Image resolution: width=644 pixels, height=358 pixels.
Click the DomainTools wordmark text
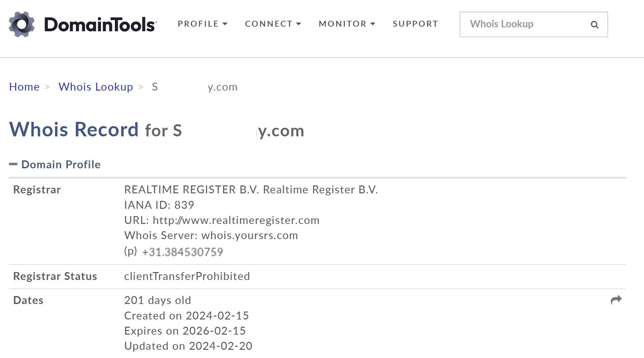click(100, 25)
